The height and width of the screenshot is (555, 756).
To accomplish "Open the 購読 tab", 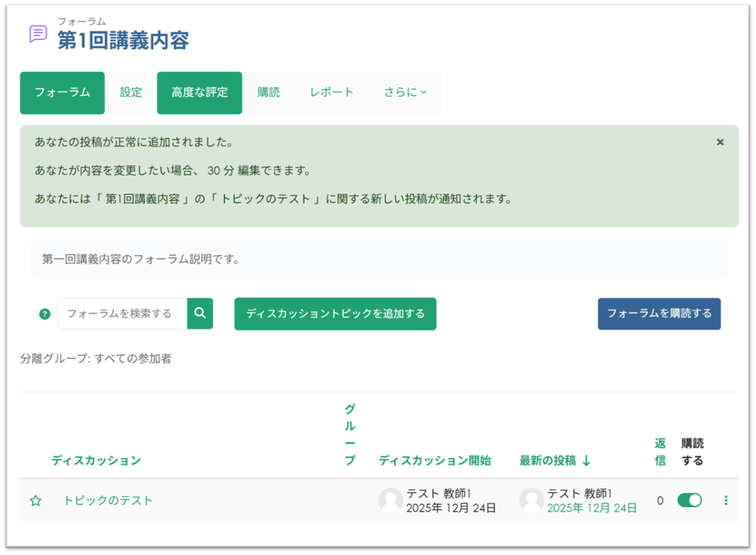I will coord(269,92).
